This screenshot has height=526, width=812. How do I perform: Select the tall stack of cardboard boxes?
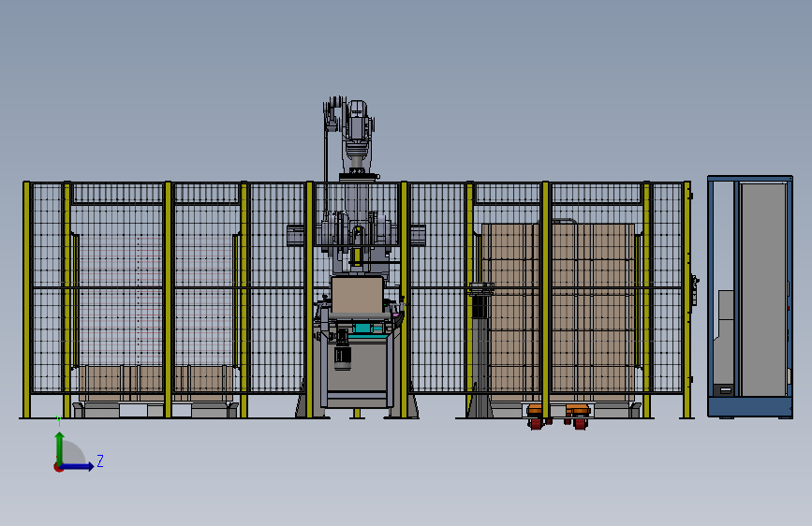[558, 311]
